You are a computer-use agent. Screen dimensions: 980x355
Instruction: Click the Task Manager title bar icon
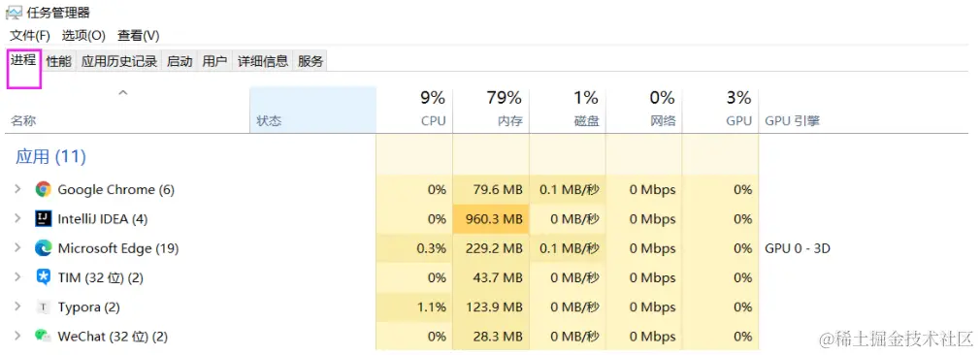pyautogui.click(x=14, y=12)
